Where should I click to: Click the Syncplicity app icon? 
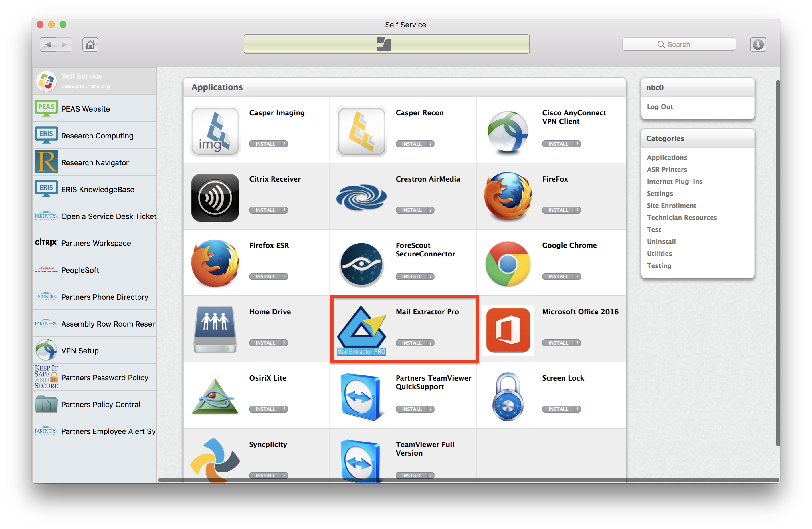tap(215, 460)
